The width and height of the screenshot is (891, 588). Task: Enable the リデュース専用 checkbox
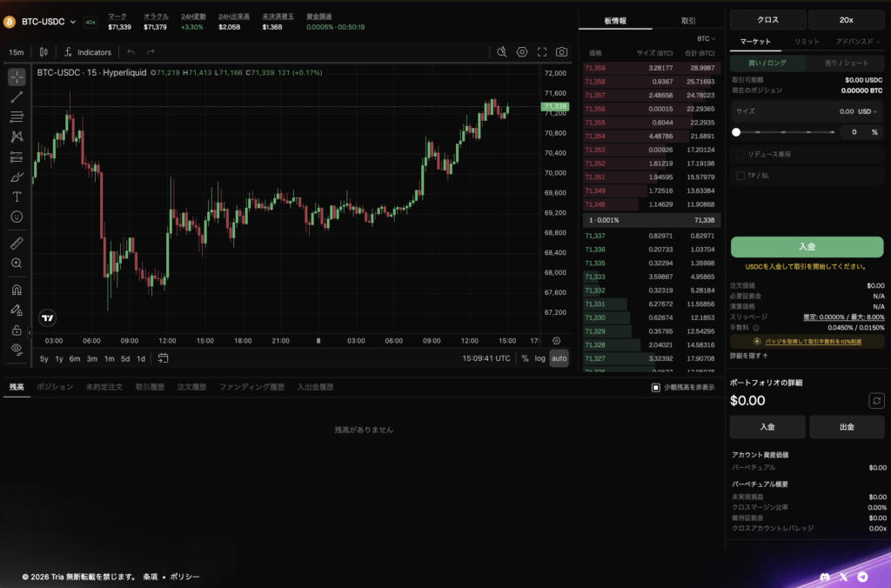(x=740, y=154)
